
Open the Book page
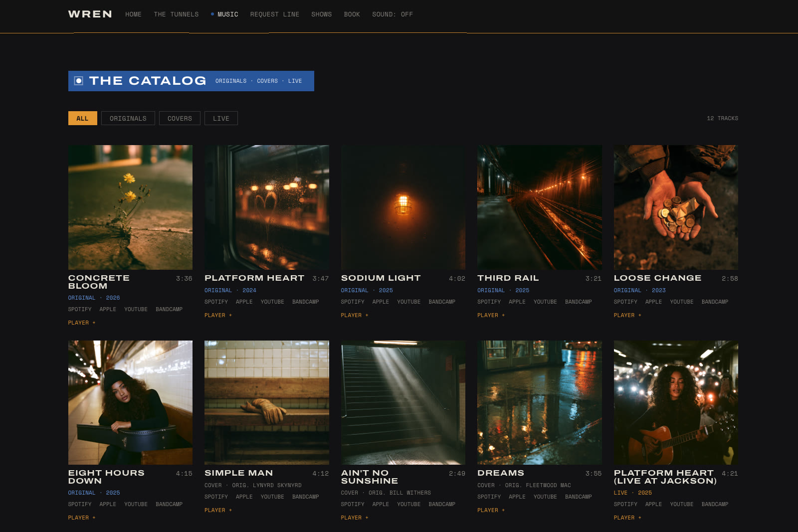[352, 14]
